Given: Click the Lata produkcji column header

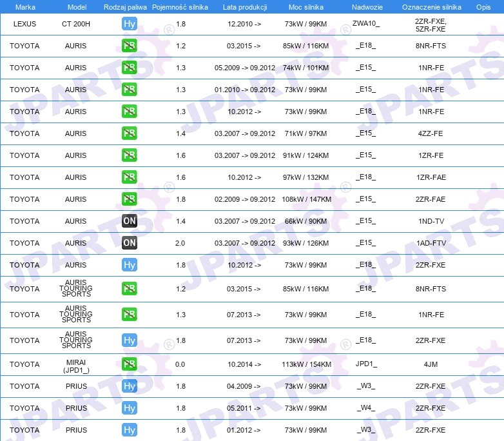Looking at the screenshot, I should [245, 7].
